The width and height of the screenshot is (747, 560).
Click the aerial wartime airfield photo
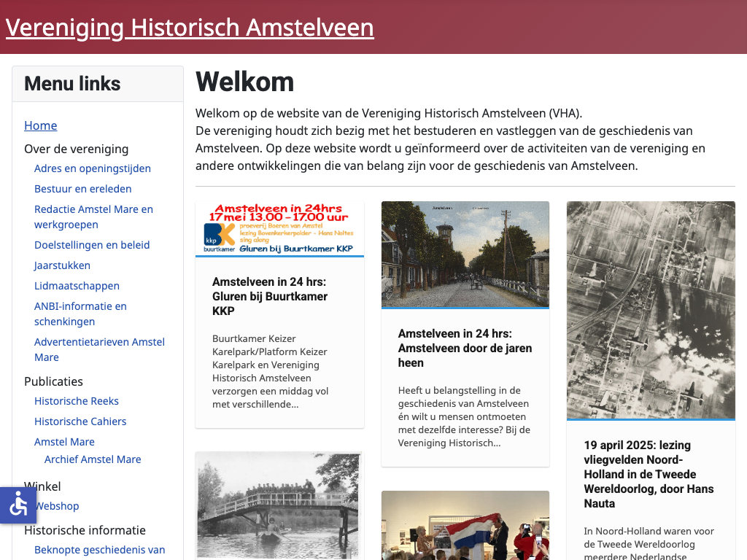(x=651, y=310)
